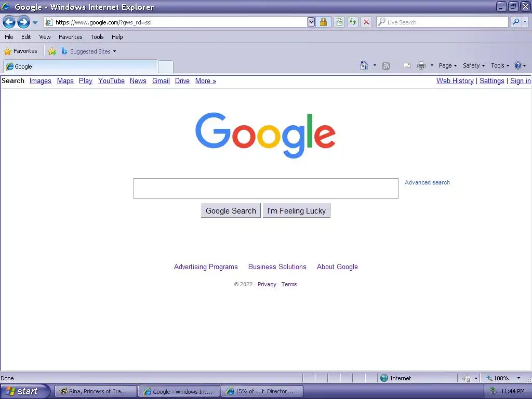Click the Google search text box
532x399 pixels.
(265, 189)
